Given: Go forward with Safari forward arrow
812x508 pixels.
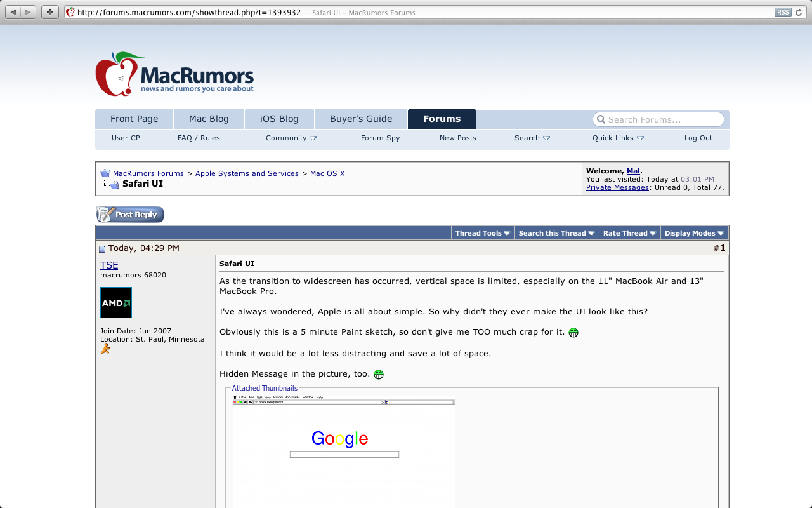Looking at the screenshot, I should (x=29, y=12).
